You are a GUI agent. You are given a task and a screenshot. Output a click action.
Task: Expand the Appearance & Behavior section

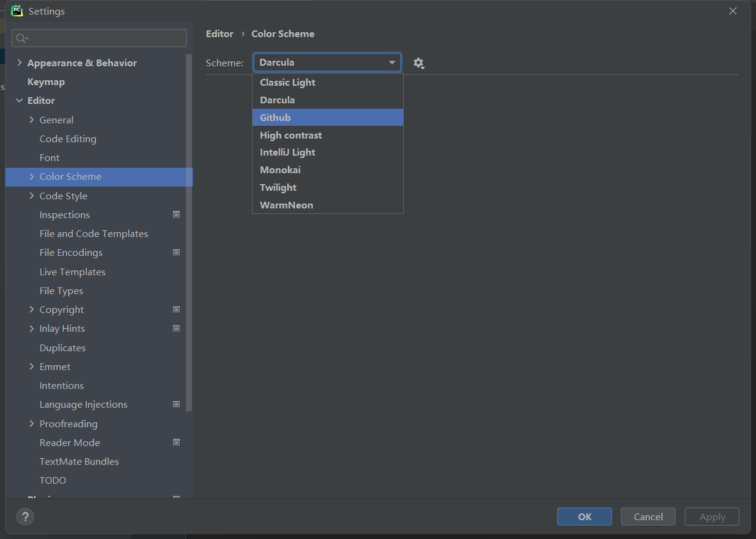[19, 63]
